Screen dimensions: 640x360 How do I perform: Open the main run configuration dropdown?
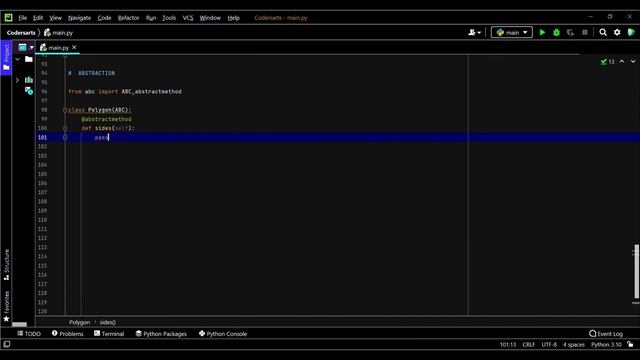coord(512,32)
